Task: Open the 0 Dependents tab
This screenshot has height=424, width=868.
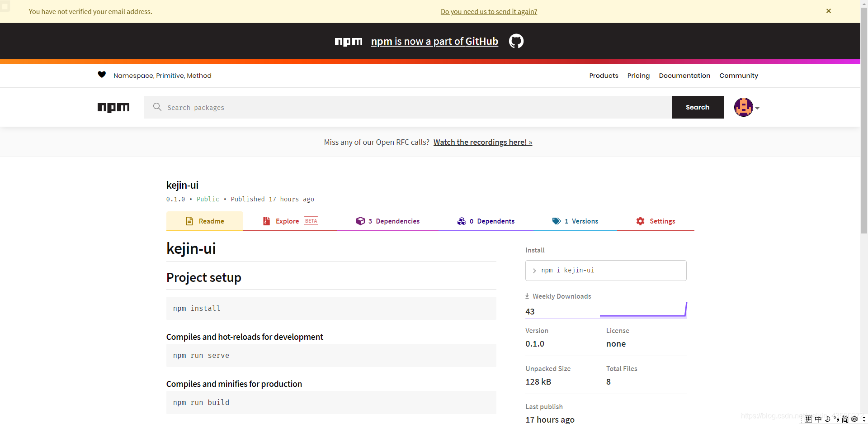Action: 486,221
